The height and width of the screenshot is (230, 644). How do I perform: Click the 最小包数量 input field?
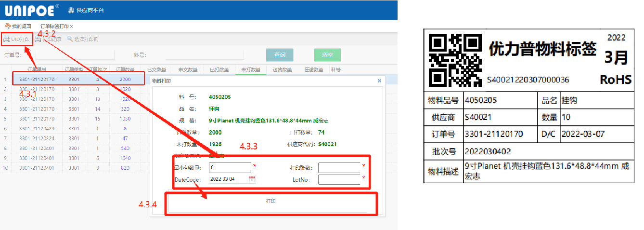click(x=230, y=168)
